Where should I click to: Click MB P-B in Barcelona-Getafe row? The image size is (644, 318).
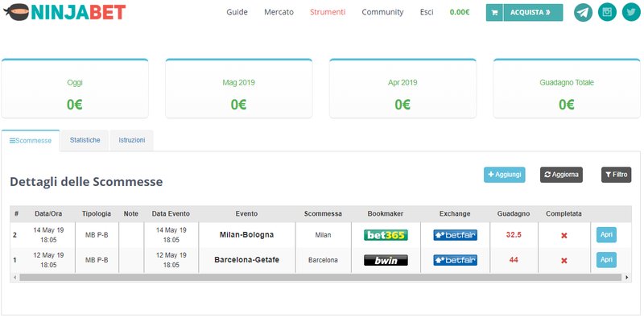click(x=97, y=261)
